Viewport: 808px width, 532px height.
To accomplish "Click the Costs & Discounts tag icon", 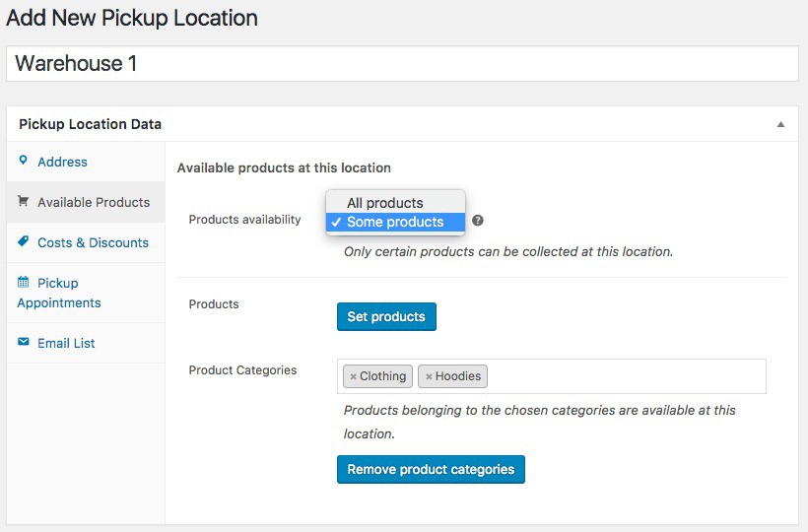I will point(24,242).
